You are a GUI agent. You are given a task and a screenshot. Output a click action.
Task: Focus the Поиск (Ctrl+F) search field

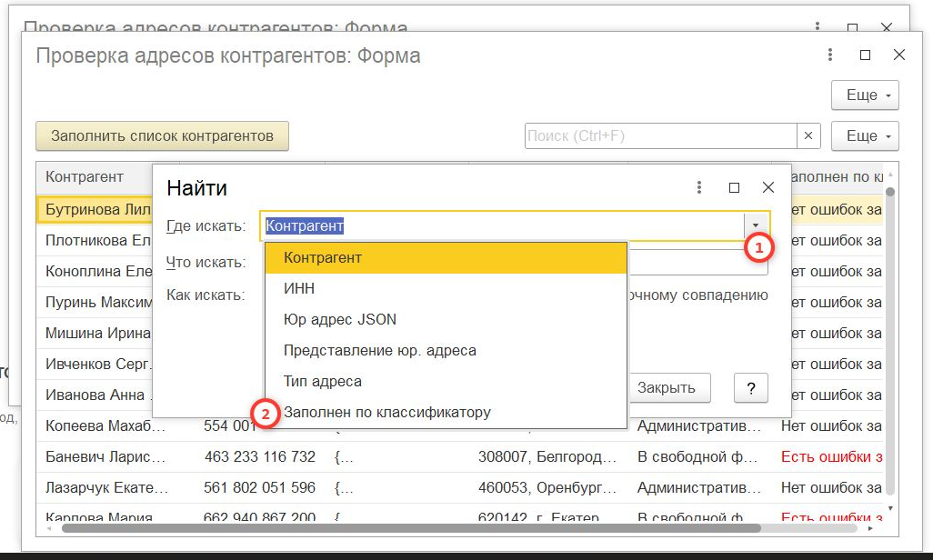661,136
